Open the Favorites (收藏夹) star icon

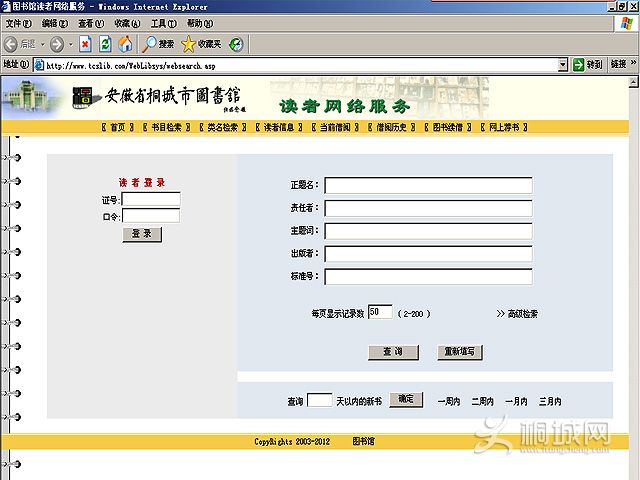tap(188, 44)
